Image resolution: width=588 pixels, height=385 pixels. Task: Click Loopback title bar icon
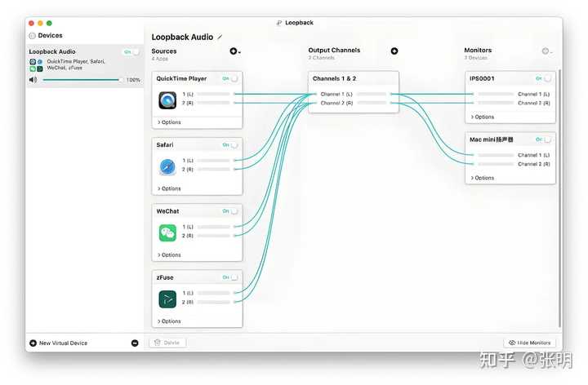tap(279, 23)
